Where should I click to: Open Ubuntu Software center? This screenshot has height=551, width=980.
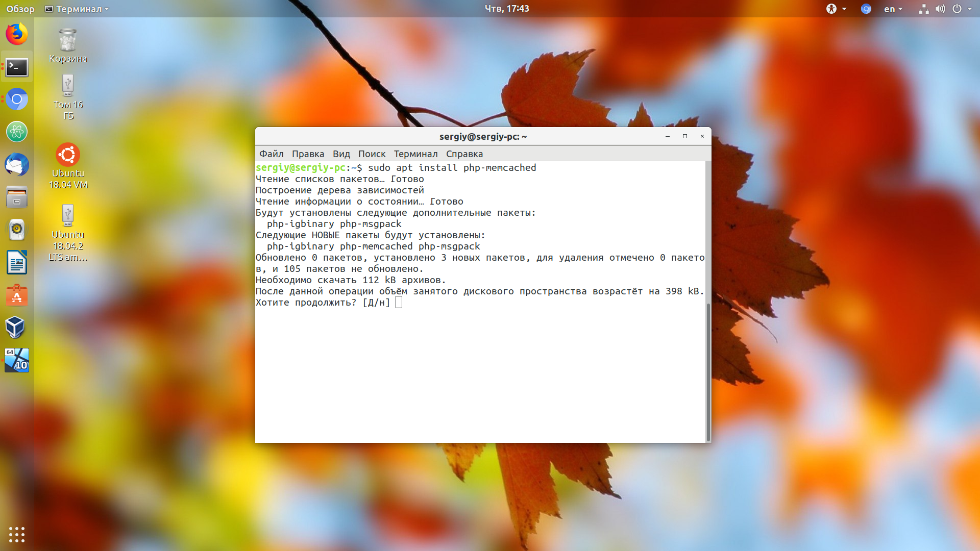pyautogui.click(x=17, y=295)
